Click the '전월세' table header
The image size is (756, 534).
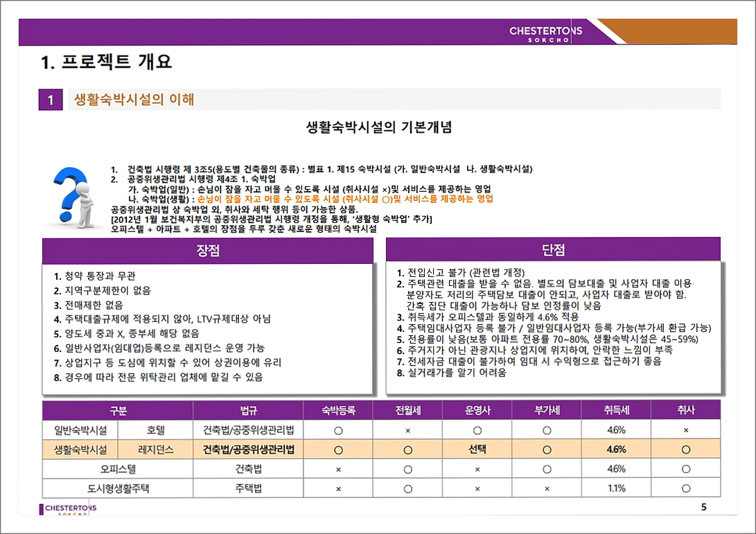[x=408, y=411]
